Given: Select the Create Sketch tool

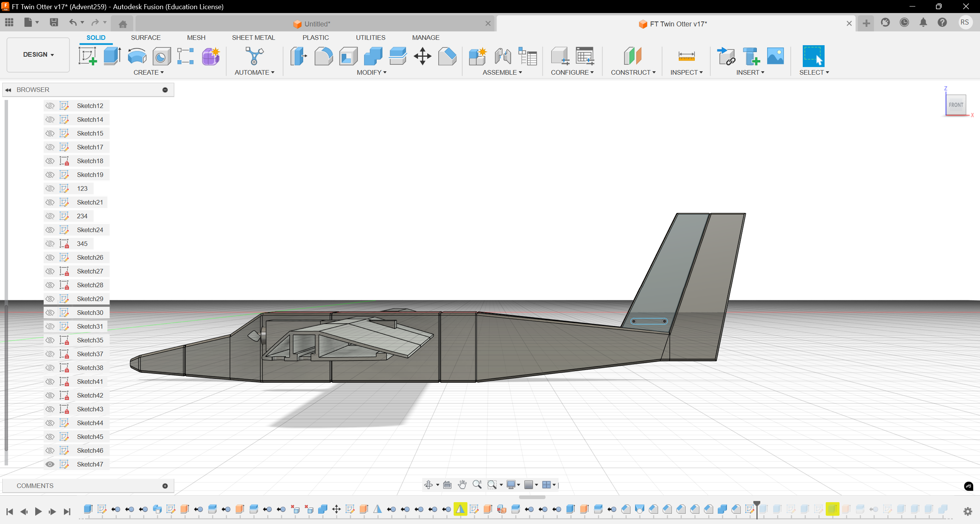Looking at the screenshot, I should pyautogui.click(x=88, y=56).
